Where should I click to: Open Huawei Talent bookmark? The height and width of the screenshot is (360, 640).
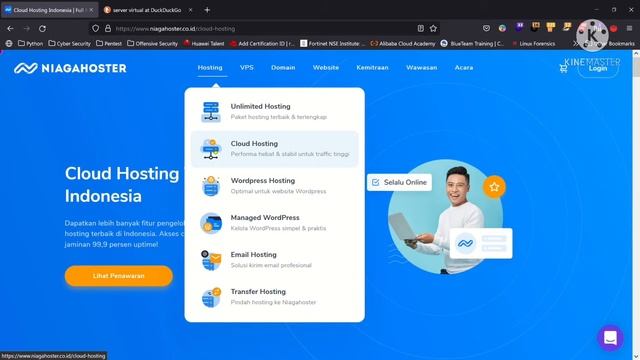[x=204, y=43]
